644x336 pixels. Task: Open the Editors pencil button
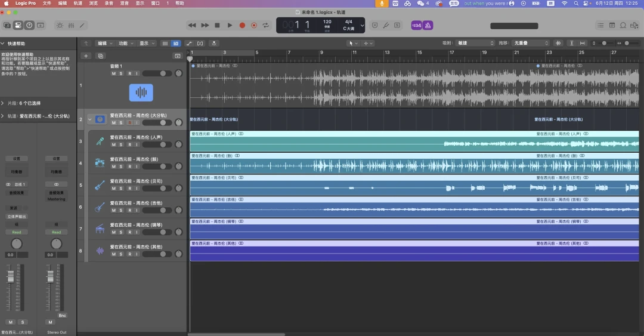(x=82, y=26)
